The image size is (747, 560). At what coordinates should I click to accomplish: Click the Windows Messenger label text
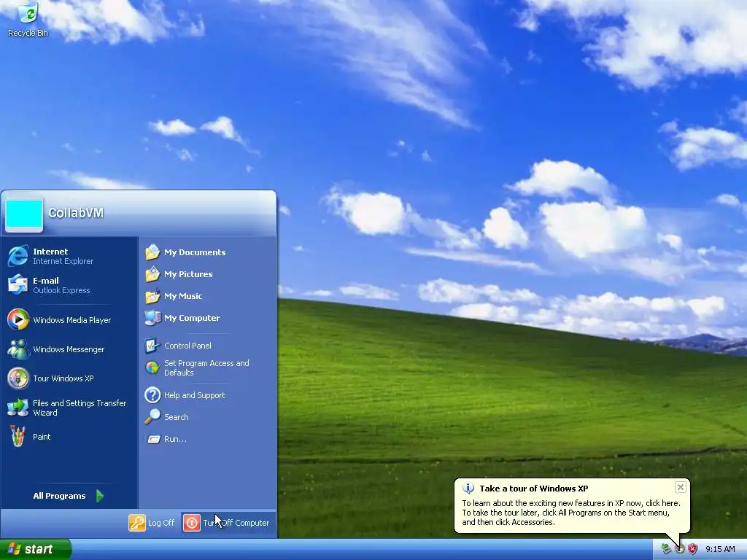tap(69, 349)
